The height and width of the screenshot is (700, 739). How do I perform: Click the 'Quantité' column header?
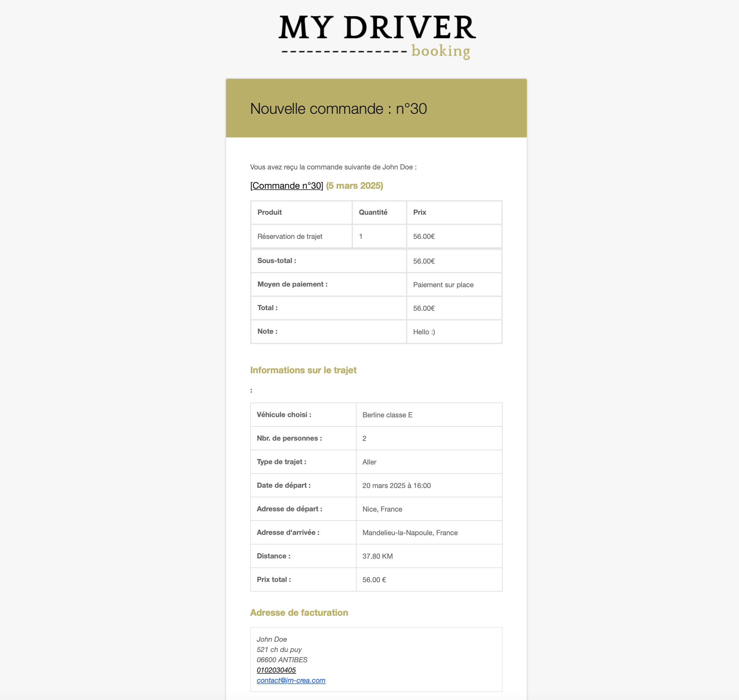coord(373,212)
